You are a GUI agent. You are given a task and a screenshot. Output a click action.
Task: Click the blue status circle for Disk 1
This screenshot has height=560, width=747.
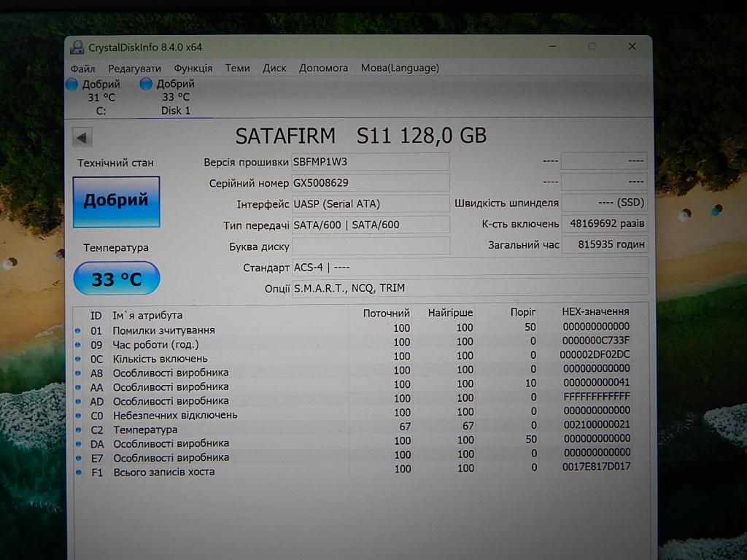pyautogui.click(x=146, y=85)
